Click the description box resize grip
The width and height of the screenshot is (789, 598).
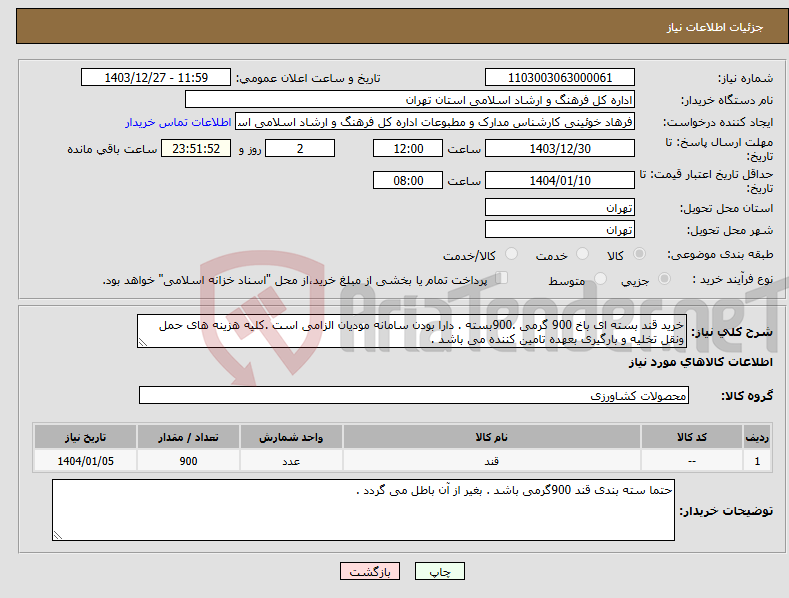[143, 342]
